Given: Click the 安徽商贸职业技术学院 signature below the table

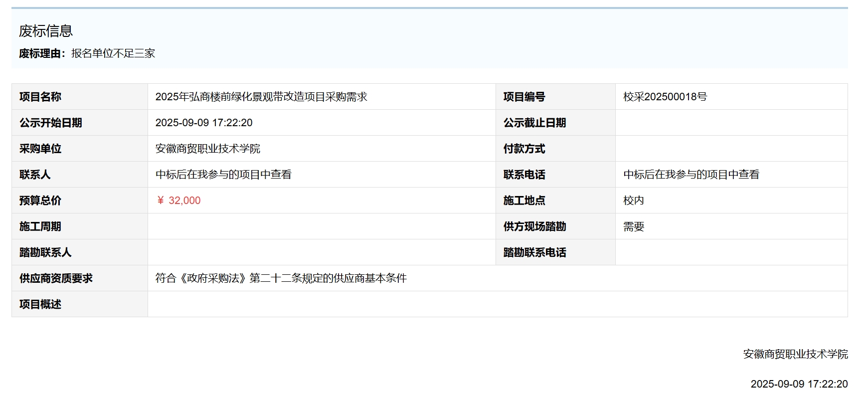Looking at the screenshot, I should 795,354.
